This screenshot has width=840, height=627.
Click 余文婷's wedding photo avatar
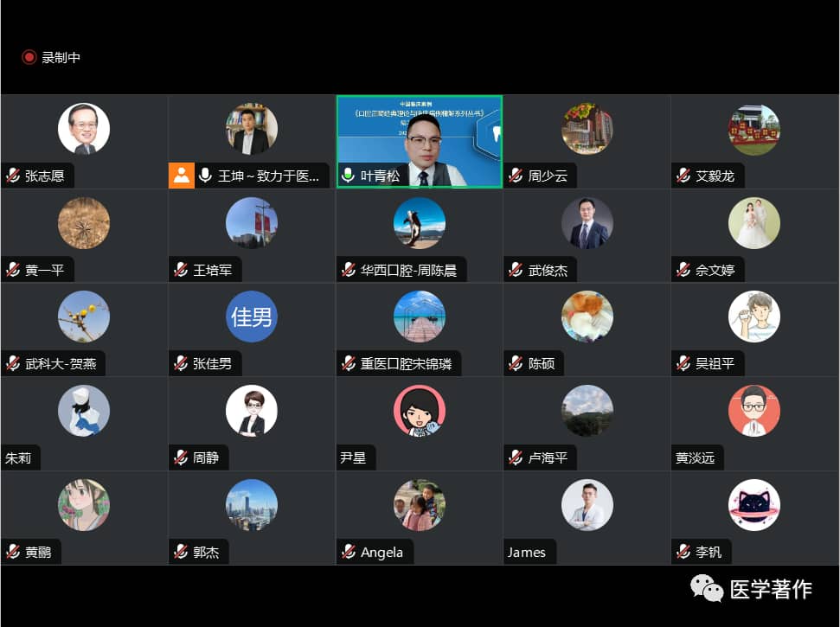(x=754, y=223)
